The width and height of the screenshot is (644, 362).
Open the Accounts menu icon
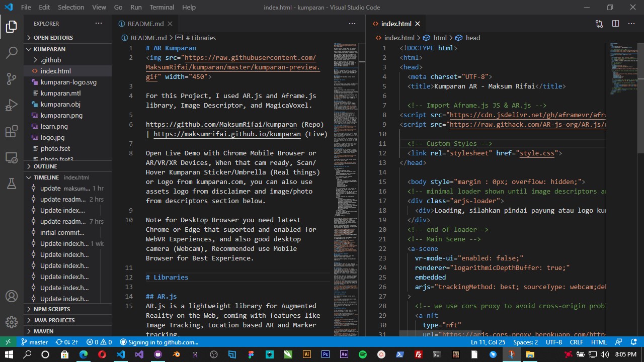[12, 296]
